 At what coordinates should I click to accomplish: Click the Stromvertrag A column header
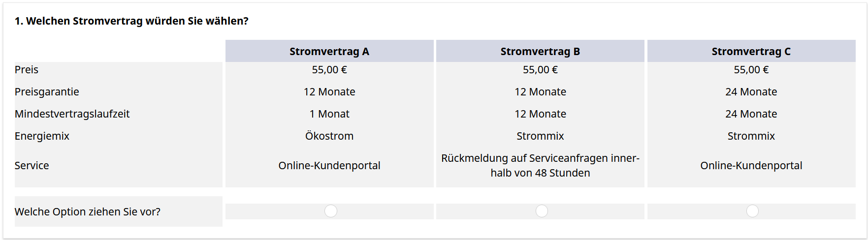[329, 51]
